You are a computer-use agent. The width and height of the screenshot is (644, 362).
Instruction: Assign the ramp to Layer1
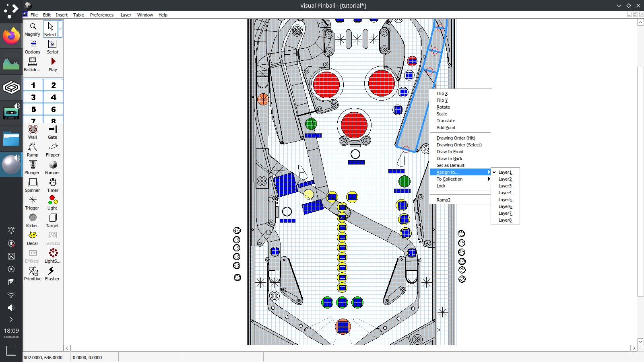505,172
